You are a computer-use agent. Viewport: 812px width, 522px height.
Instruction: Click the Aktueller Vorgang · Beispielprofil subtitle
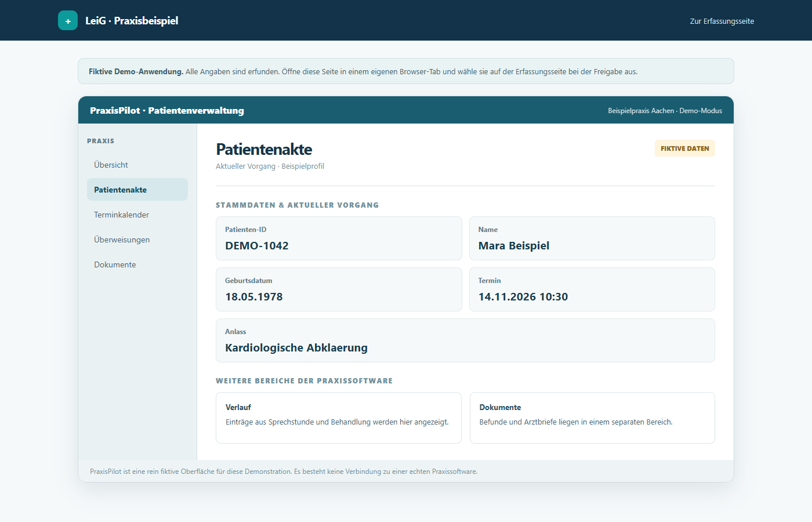point(270,166)
